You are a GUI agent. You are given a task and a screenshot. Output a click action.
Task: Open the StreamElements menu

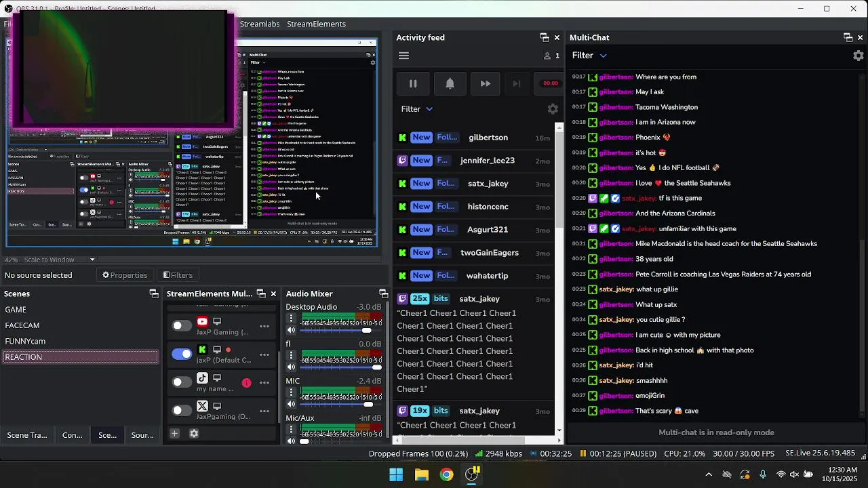click(316, 24)
